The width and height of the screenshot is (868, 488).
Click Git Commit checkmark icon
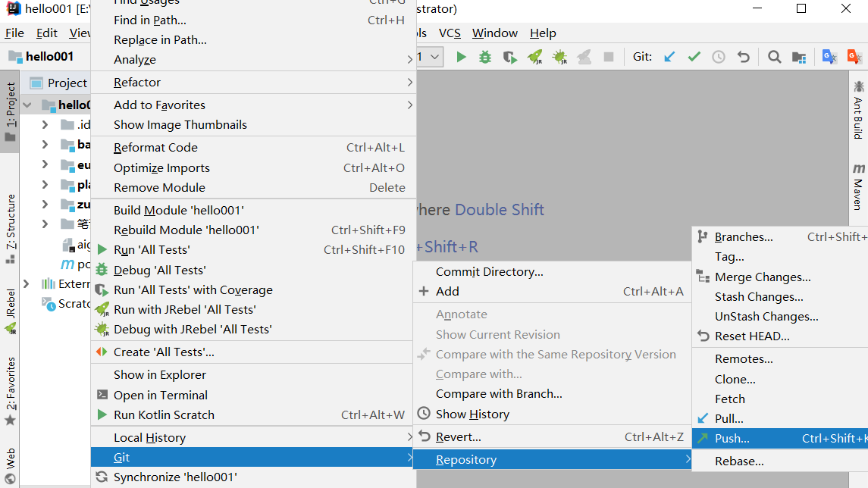(x=694, y=57)
